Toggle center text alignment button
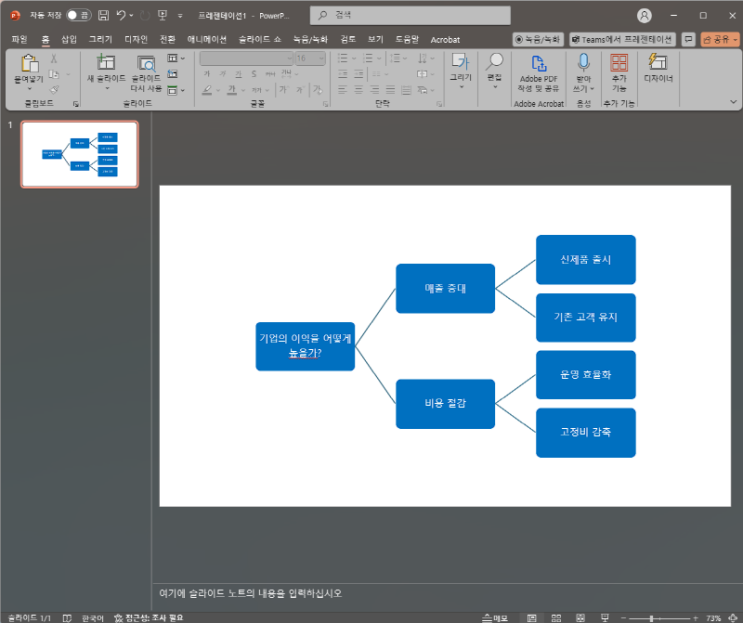 [x=359, y=90]
